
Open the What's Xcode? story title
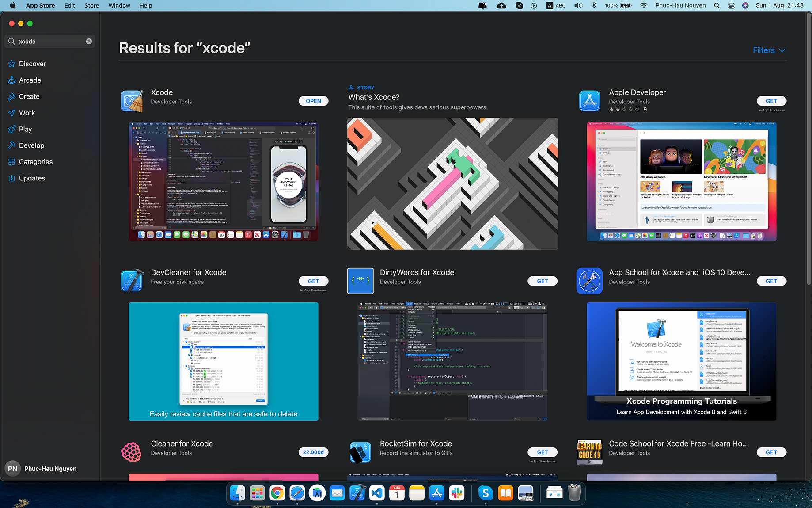point(374,97)
